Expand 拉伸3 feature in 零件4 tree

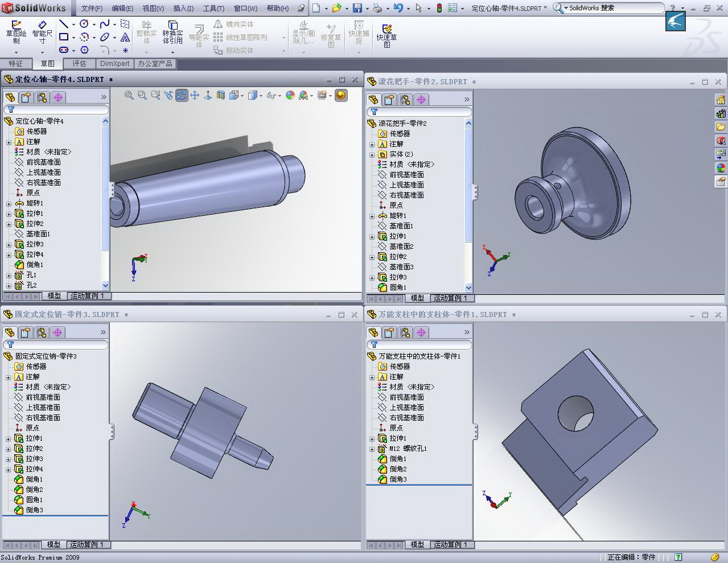pos(9,244)
